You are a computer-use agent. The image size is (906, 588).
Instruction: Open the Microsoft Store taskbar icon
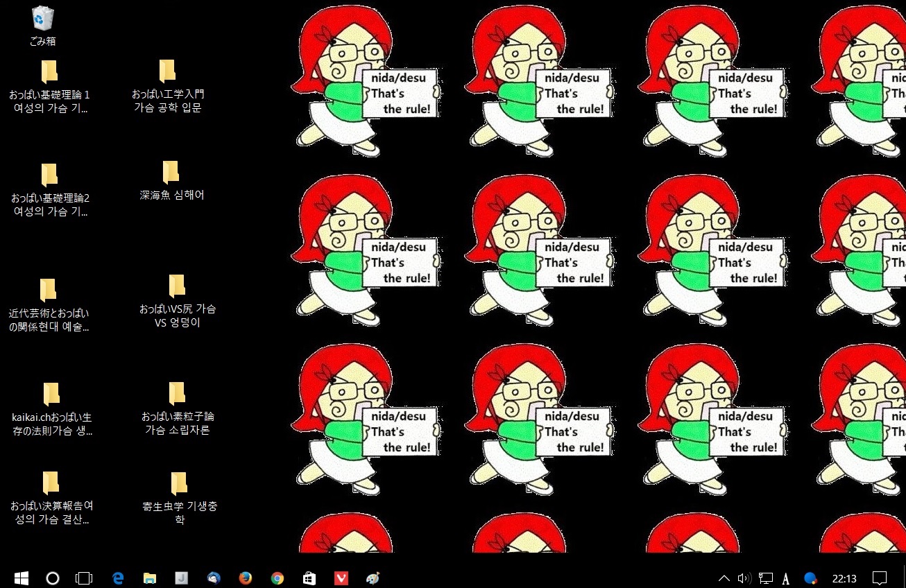309,578
